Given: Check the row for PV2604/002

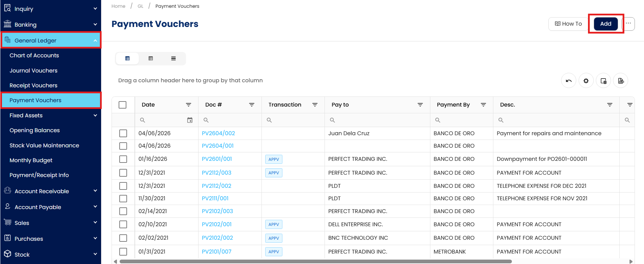Looking at the screenshot, I should pos(123,133).
